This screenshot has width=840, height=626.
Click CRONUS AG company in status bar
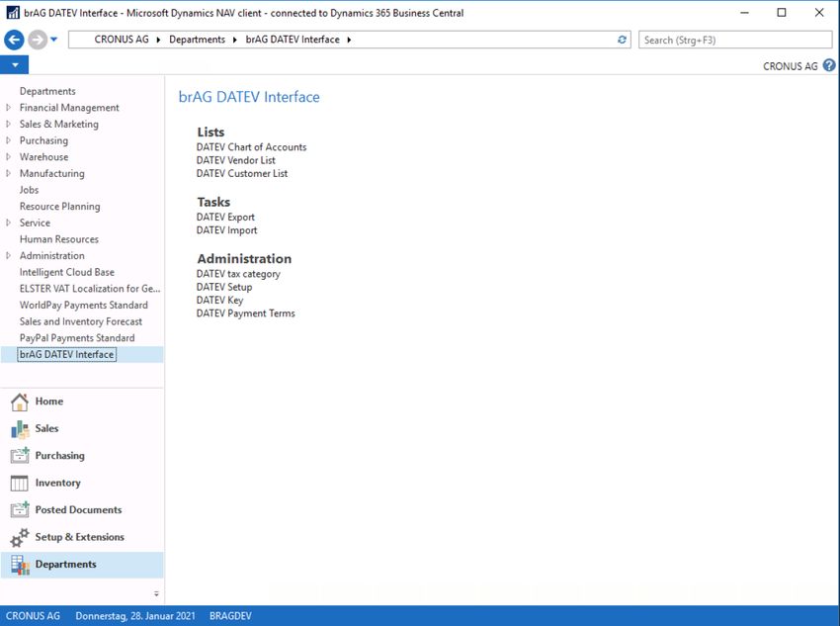coord(33,616)
